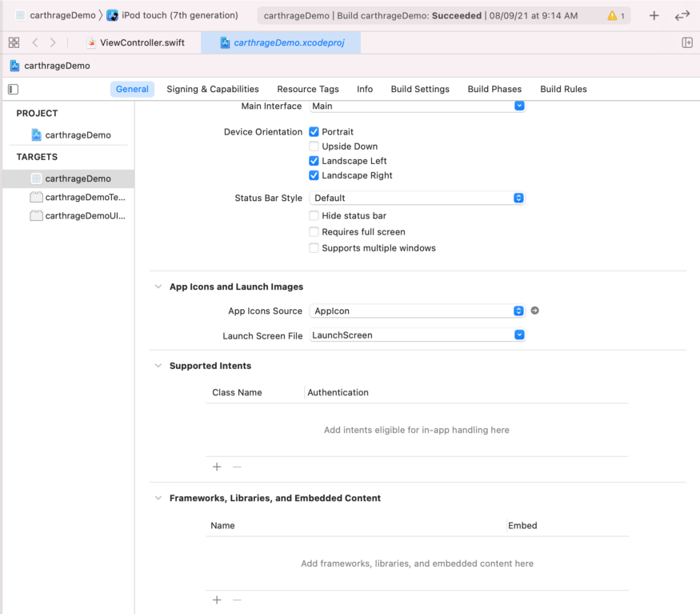Switch to the General tab

click(x=132, y=89)
